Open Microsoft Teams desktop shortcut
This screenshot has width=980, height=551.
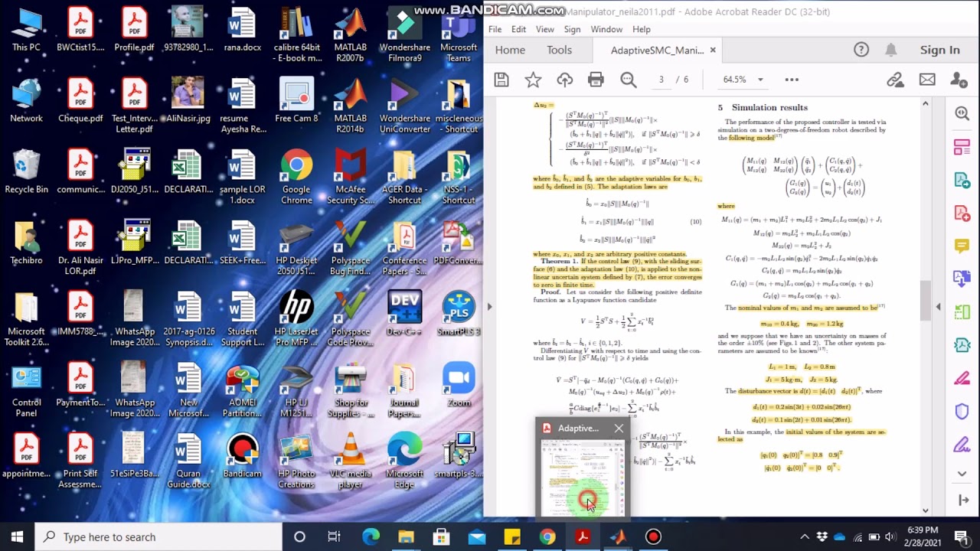(459, 35)
